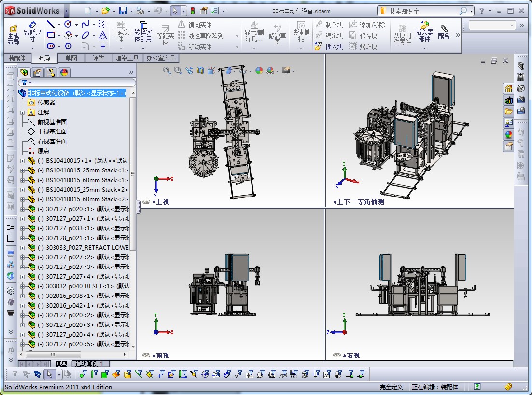Select the Line sketch tool

click(51, 24)
